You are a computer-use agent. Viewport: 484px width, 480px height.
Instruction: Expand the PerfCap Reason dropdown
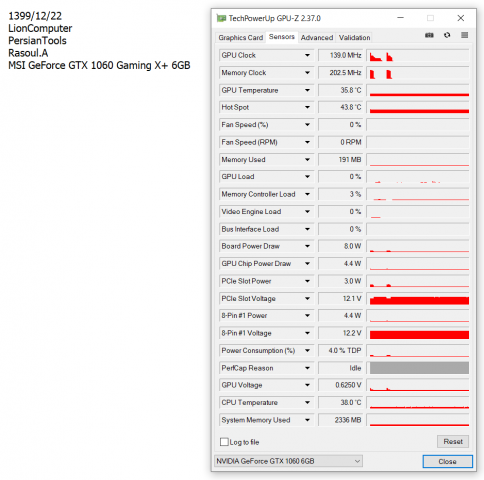point(307,368)
